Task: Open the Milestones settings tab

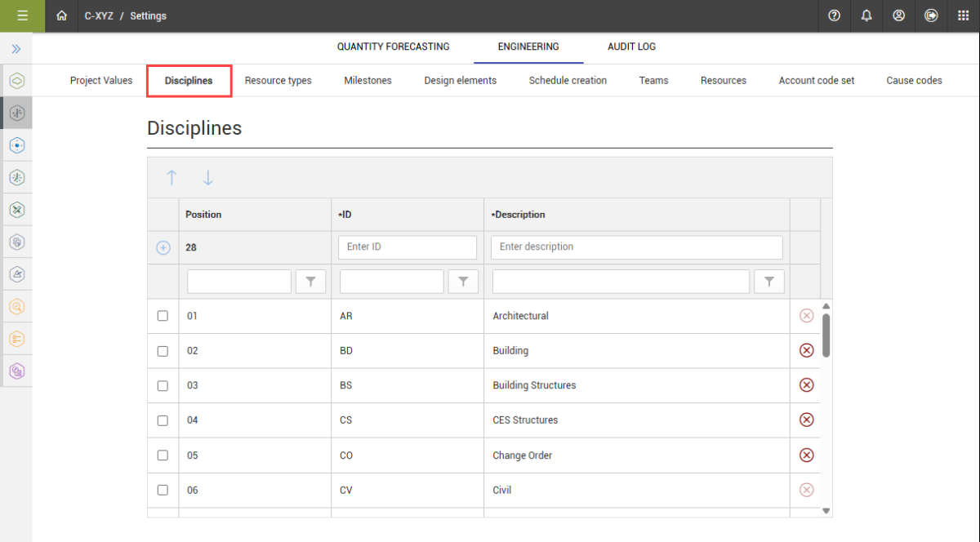Action: pyautogui.click(x=367, y=81)
